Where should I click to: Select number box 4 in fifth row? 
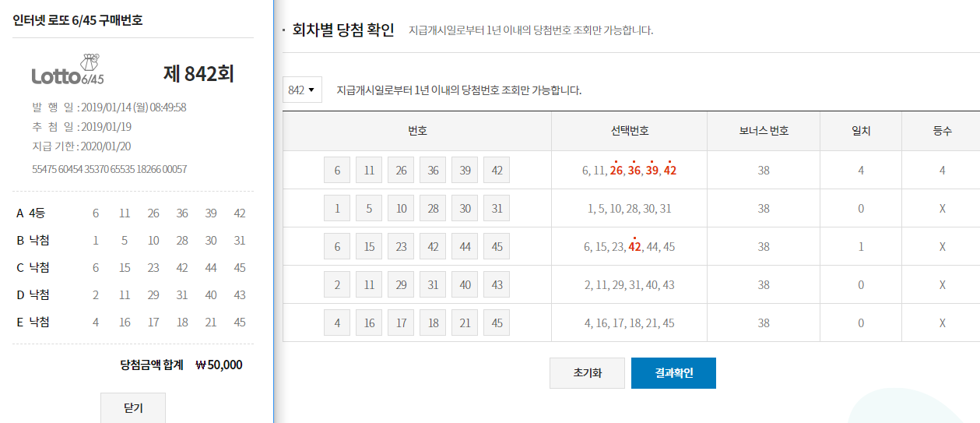(337, 323)
